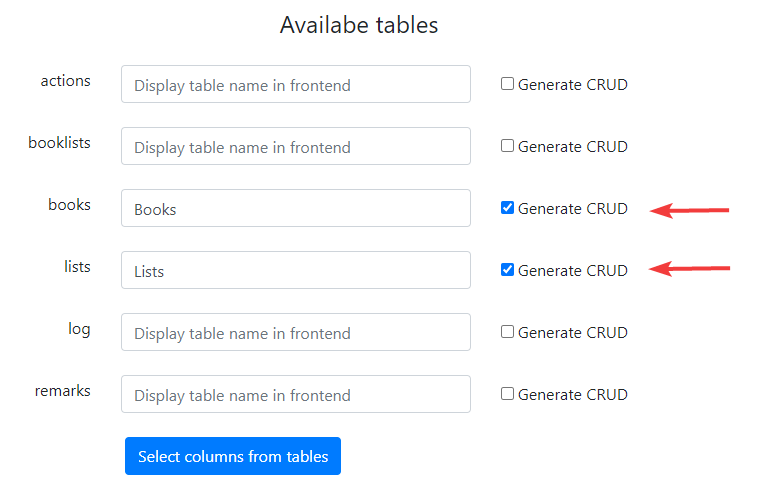Disable Generate CRUD checkbox for lists table
769x503 pixels.
pyautogui.click(x=507, y=271)
